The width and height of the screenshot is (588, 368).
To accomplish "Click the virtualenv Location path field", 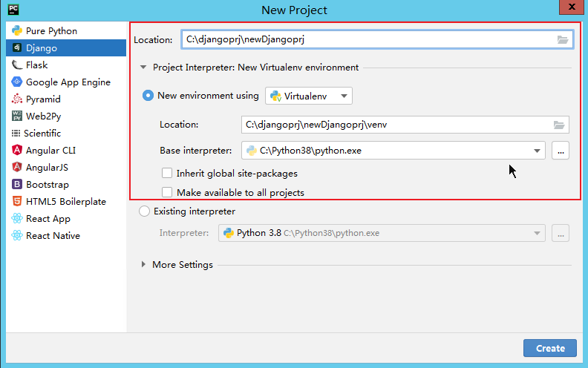I will tap(405, 125).
